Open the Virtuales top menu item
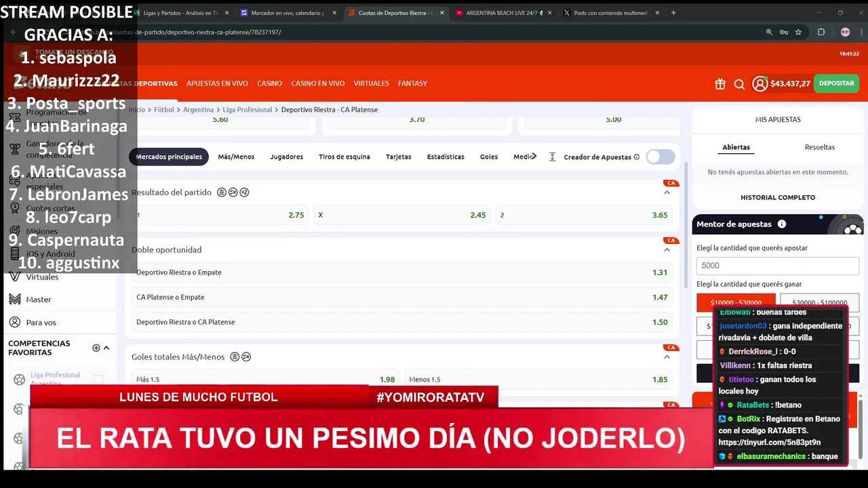 click(371, 83)
